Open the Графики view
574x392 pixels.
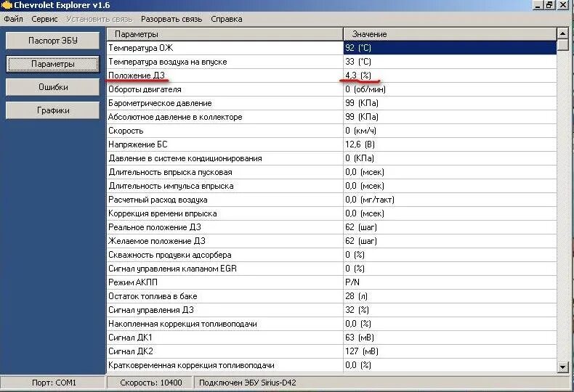tap(53, 110)
